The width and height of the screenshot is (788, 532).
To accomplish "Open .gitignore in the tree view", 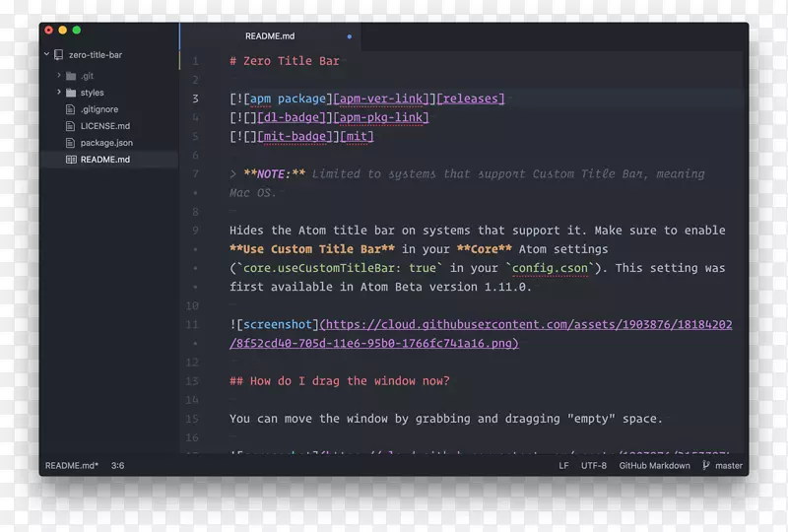I will 99,109.
